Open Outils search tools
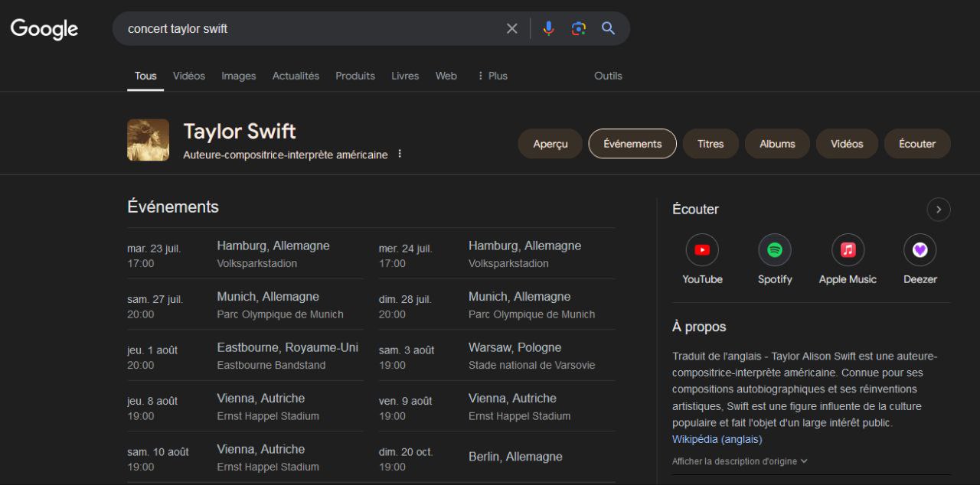Image resolution: width=980 pixels, height=485 pixels. [x=608, y=76]
